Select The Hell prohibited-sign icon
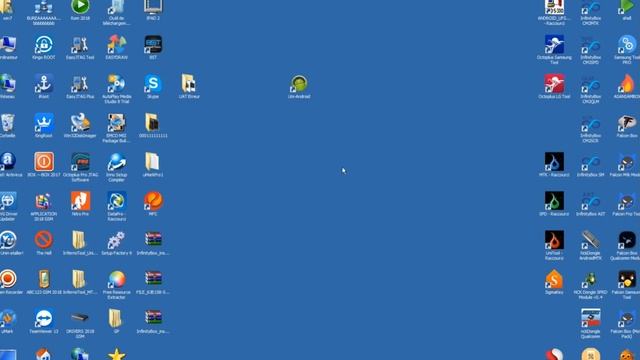The width and height of the screenshot is (640, 360). [44, 240]
